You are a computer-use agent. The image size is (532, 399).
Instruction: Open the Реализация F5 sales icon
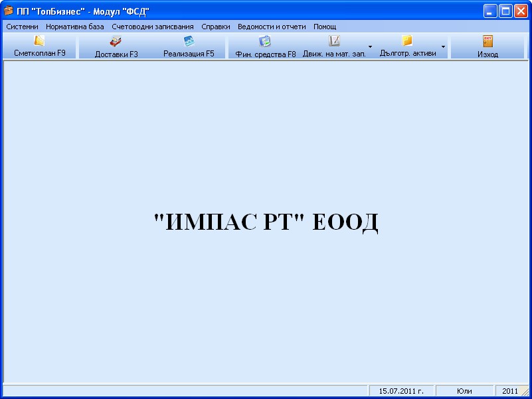coord(189,41)
